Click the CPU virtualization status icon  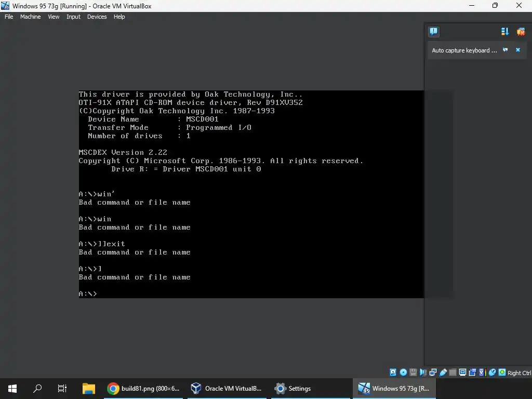point(483,372)
